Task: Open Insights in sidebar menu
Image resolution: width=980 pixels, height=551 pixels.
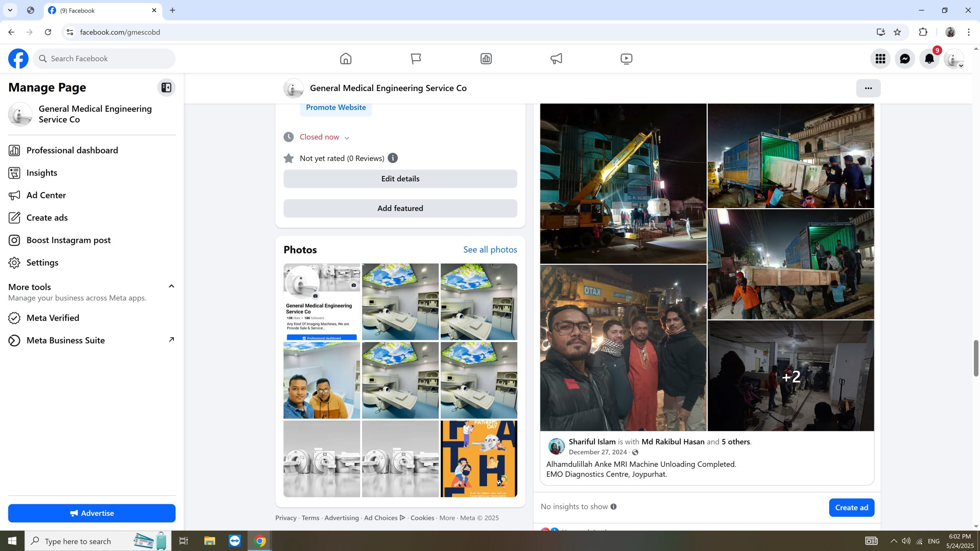Action: tap(42, 173)
